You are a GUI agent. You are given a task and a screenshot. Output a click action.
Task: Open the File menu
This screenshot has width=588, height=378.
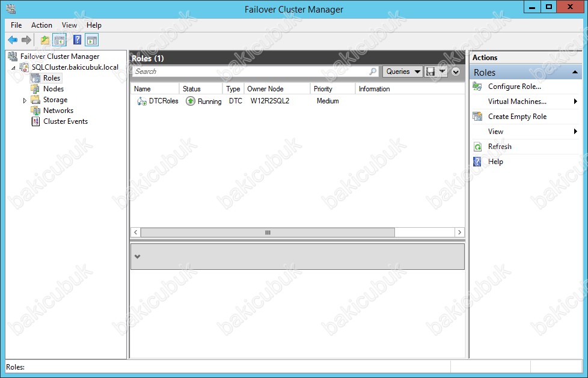(x=16, y=25)
